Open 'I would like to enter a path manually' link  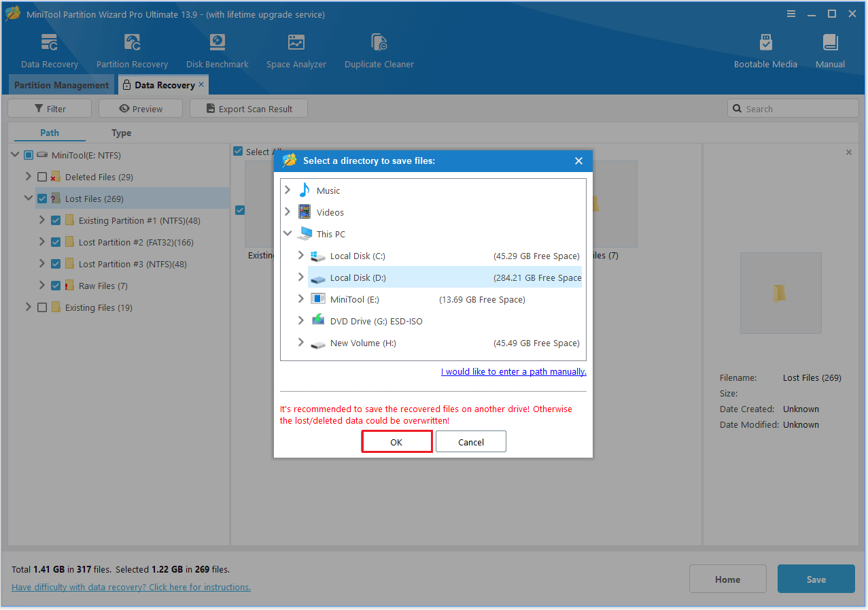[514, 371]
